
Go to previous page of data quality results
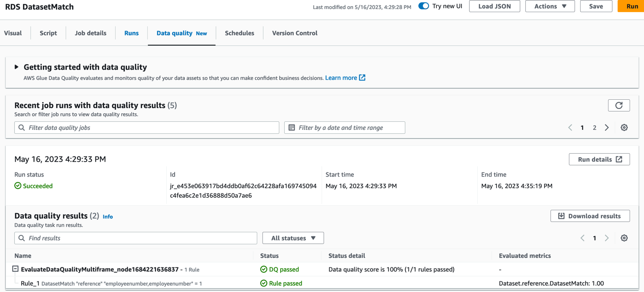click(582, 238)
